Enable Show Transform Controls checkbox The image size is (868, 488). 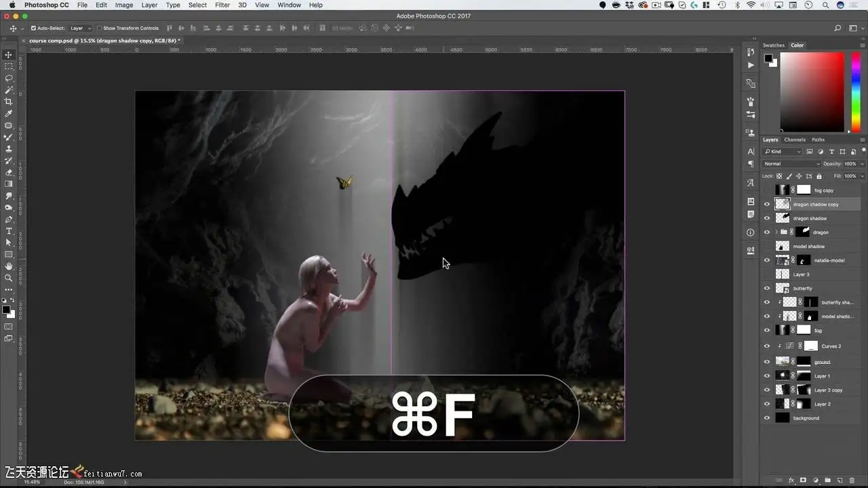[x=99, y=28]
